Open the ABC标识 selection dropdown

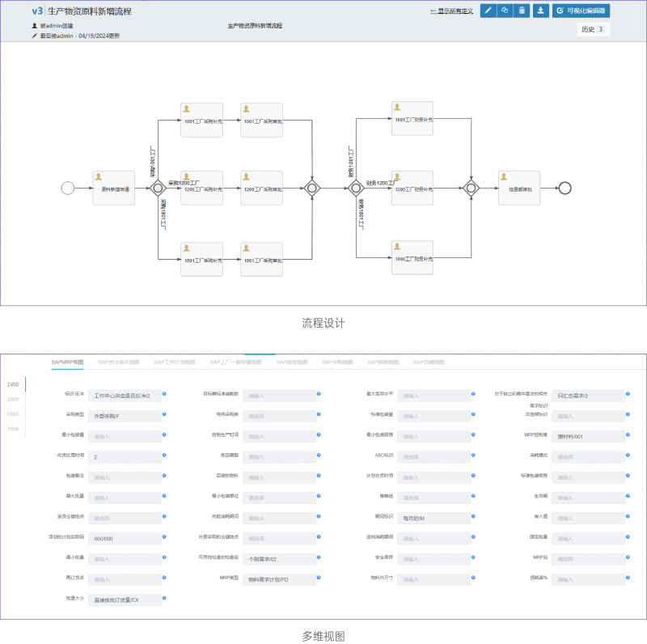coord(433,456)
